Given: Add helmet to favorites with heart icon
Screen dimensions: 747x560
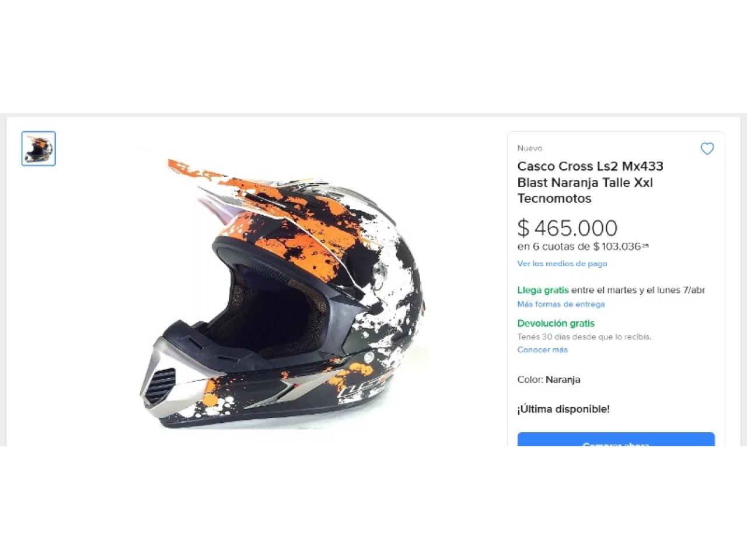Looking at the screenshot, I should (707, 149).
